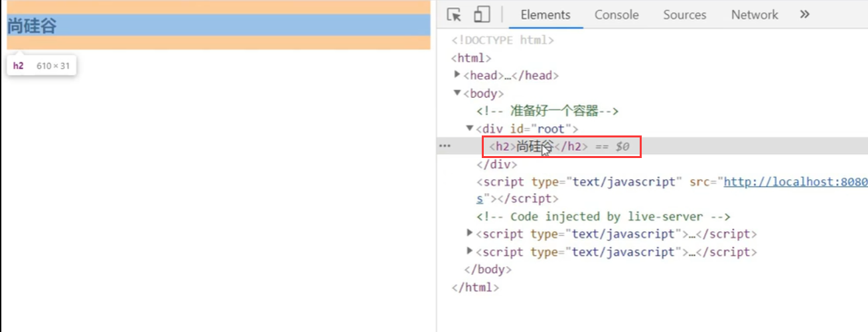868x332 pixels.
Task: Open the Console tab
Action: click(x=616, y=15)
